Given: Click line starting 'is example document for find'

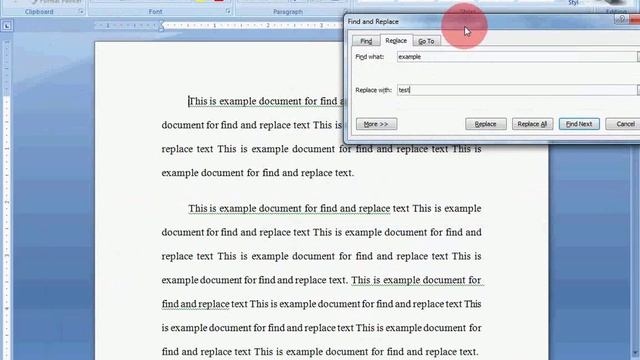Looking at the screenshot, I should point(322,328).
